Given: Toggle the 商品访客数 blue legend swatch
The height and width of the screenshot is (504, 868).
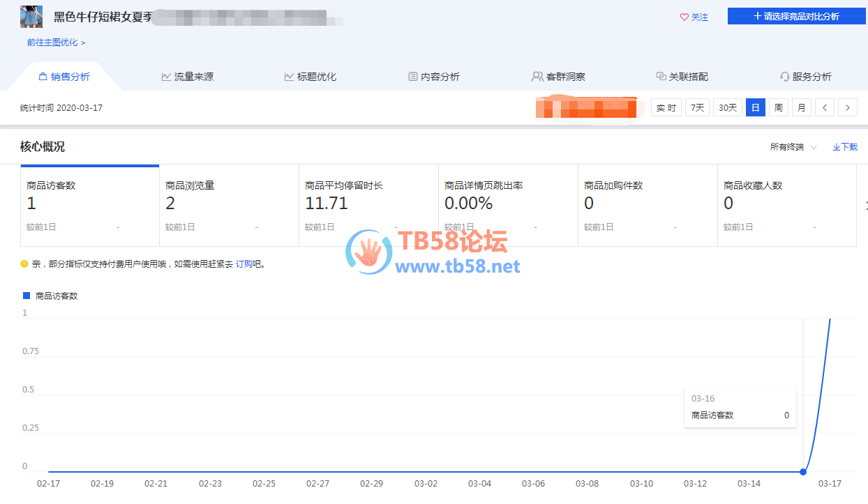Looking at the screenshot, I should pyautogui.click(x=27, y=296).
